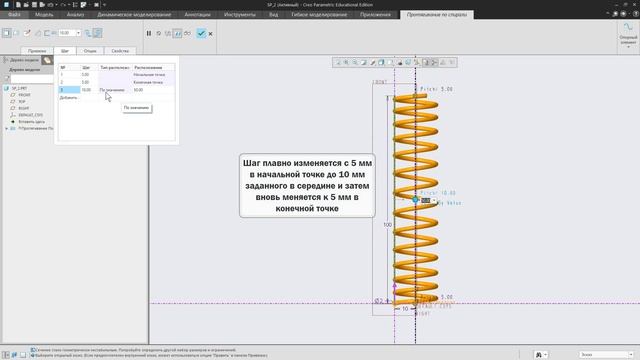The width and height of the screenshot is (640, 360).
Task: Toggle the Remove material icon
Action: tap(38, 33)
